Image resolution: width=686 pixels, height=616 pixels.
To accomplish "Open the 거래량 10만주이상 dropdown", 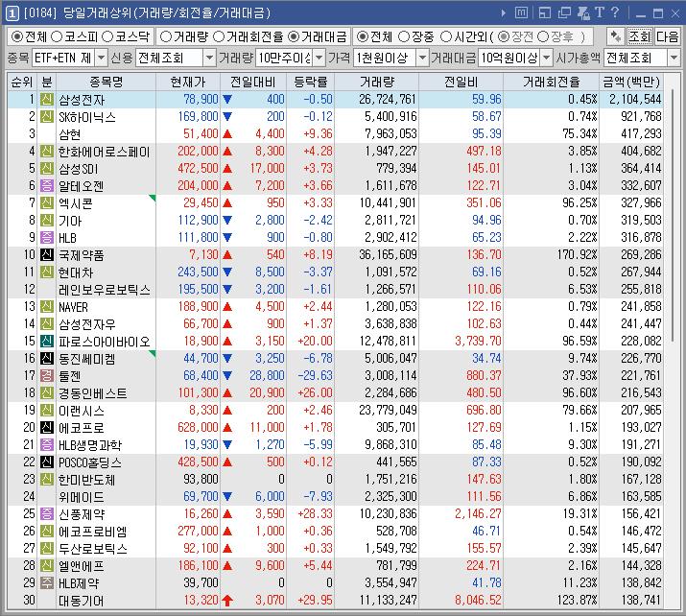I will [319, 58].
